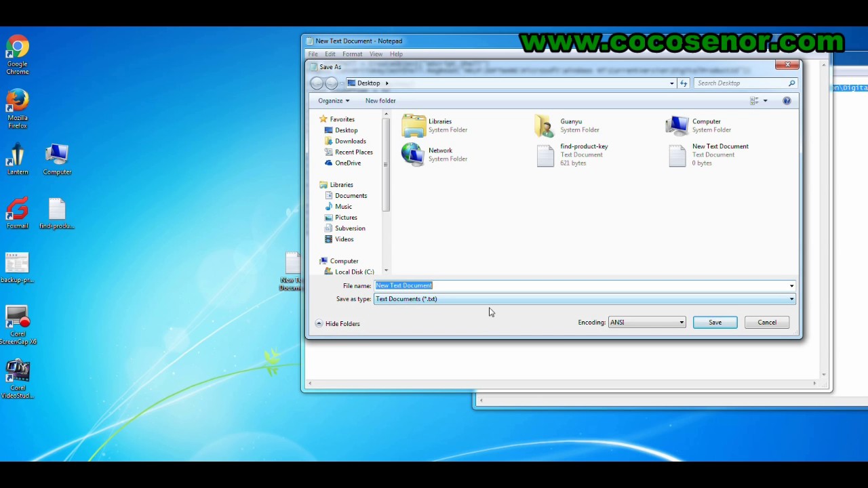Open the Organize dropdown
Viewport: 868px width, 488px height.
pyautogui.click(x=334, y=101)
